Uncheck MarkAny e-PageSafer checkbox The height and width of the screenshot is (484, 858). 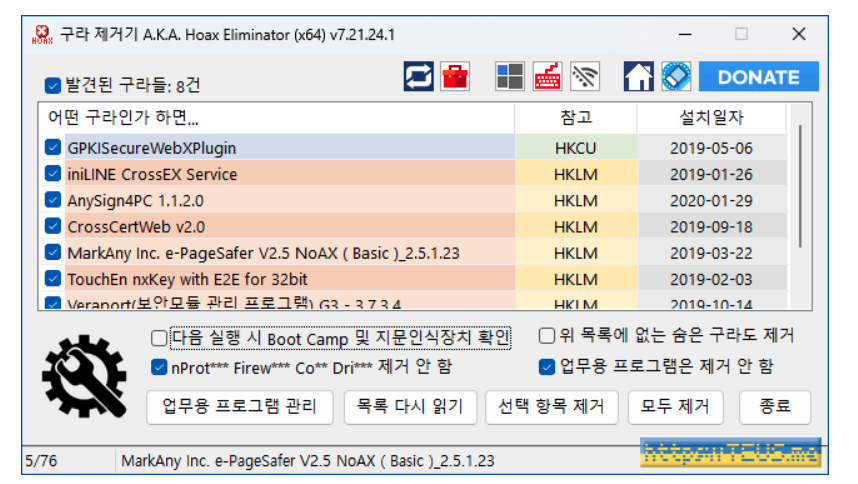coord(53,252)
